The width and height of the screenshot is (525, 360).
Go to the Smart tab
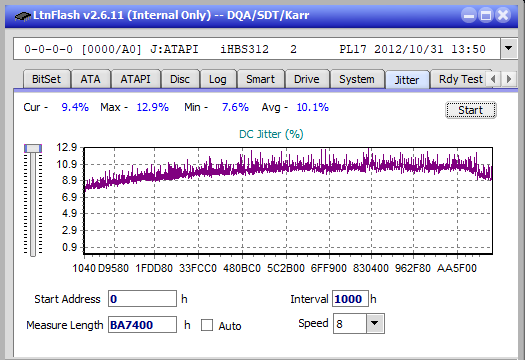260,79
